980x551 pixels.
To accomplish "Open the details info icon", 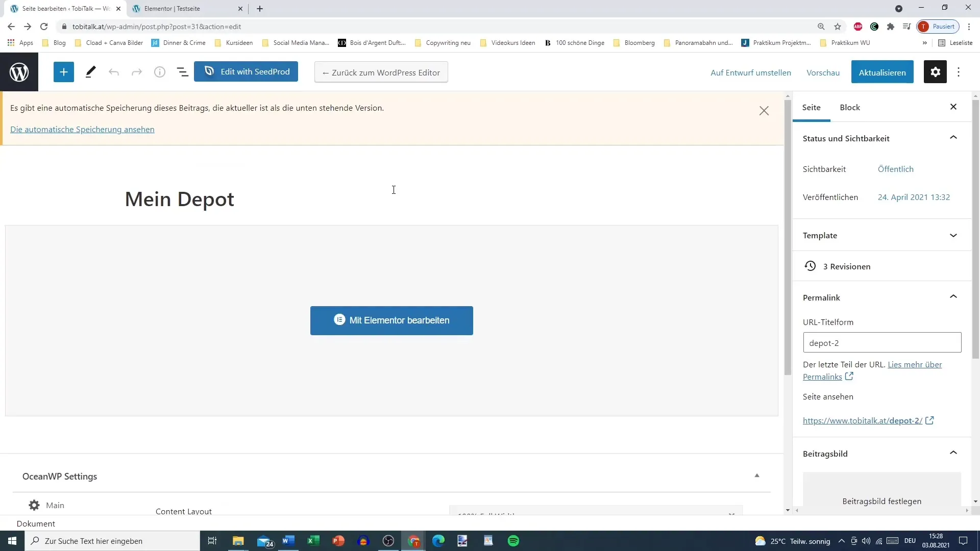I will click(x=160, y=72).
